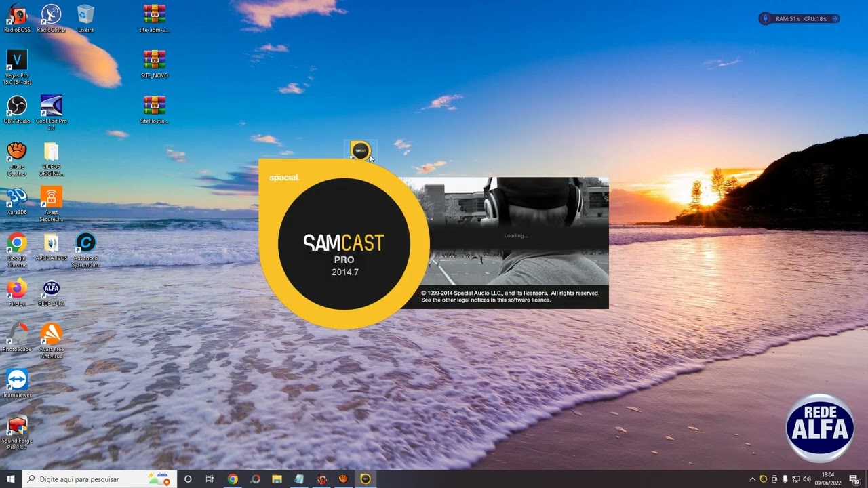868x488 pixels.
Task: Open the network tray icon
Action: tap(796, 479)
